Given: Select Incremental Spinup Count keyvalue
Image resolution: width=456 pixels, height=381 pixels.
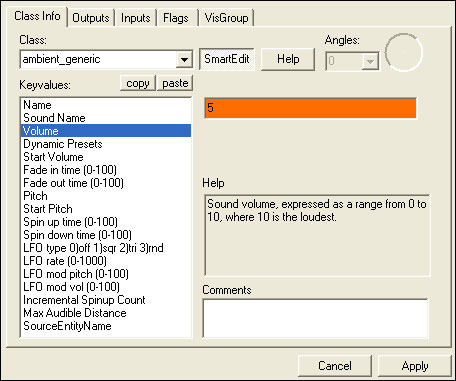Looking at the screenshot, I should pyautogui.click(x=106, y=300).
